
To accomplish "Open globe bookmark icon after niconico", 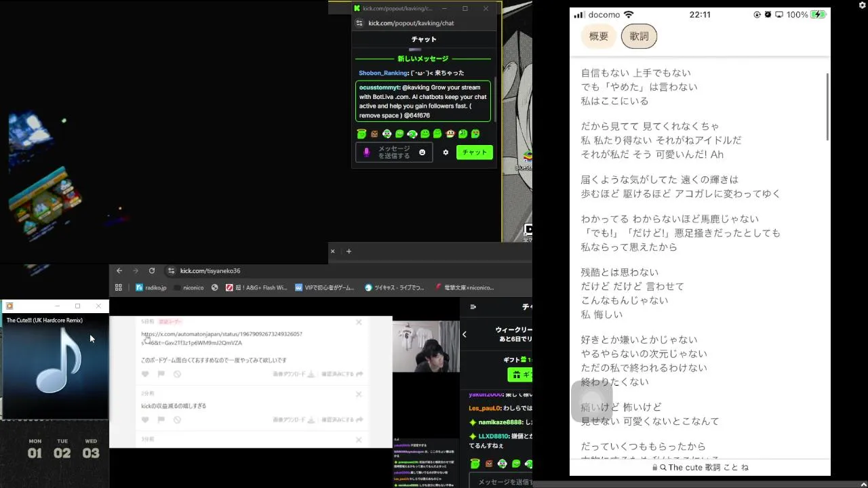I will [x=215, y=287].
